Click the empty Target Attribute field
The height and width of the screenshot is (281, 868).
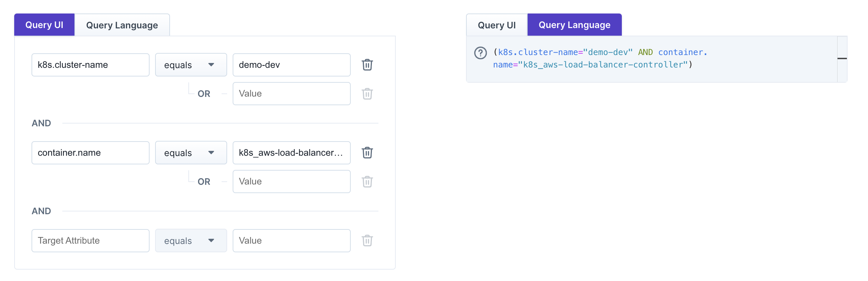point(90,241)
